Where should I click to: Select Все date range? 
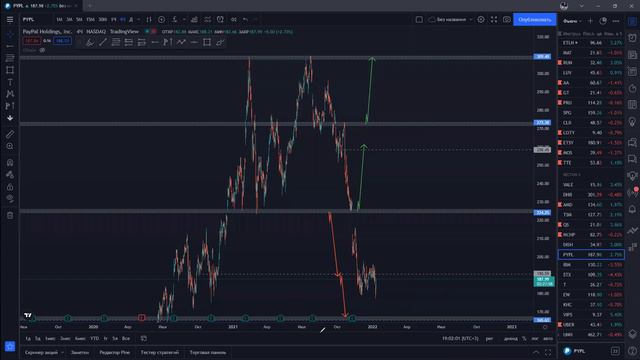(x=126, y=338)
